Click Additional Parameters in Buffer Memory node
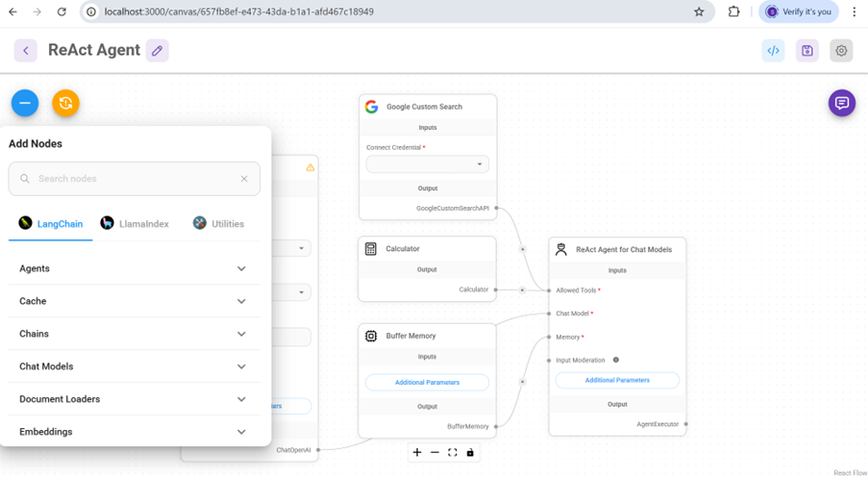This screenshot has height=479, width=868. (428, 382)
